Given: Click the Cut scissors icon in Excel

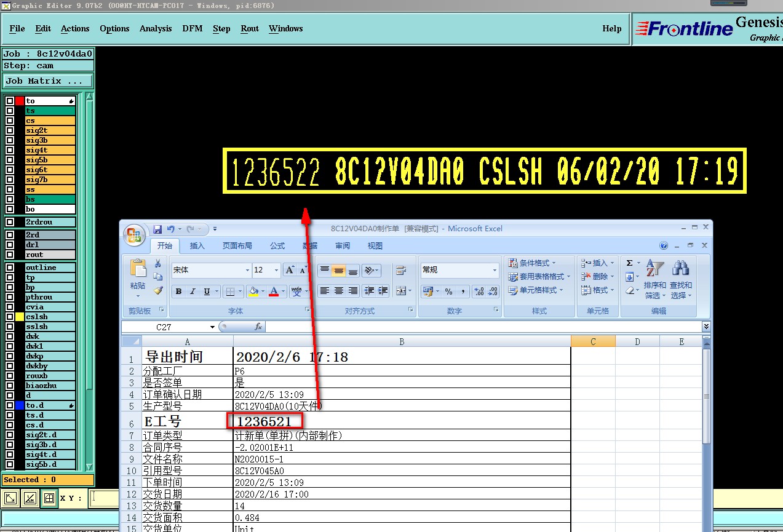Looking at the screenshot, I should pyautogui.click(x=158, y=263).
